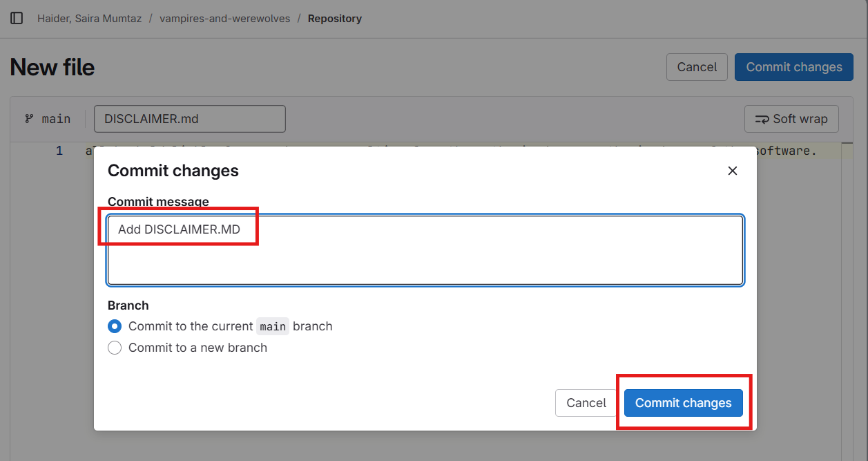
Task: Select Commit to the current main branch
Action: tap(115, 326)
